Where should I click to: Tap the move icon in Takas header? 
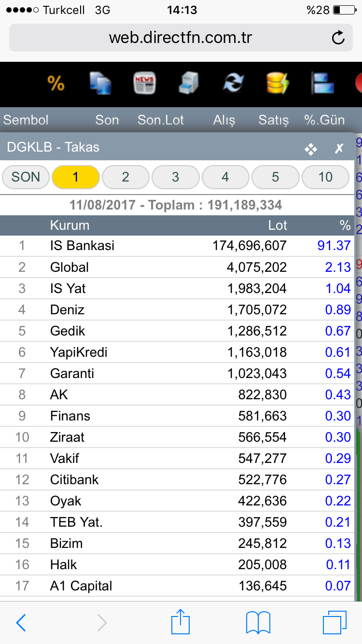311,149
